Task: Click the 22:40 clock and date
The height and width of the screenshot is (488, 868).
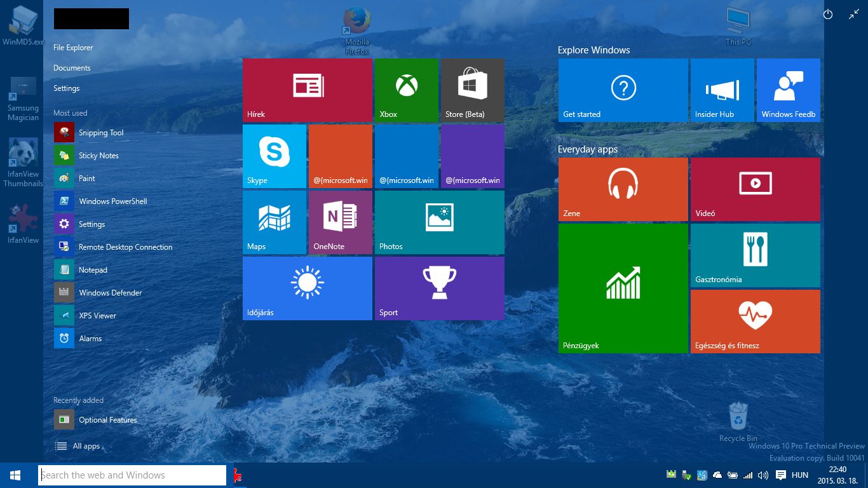Action: click(838, 475)
